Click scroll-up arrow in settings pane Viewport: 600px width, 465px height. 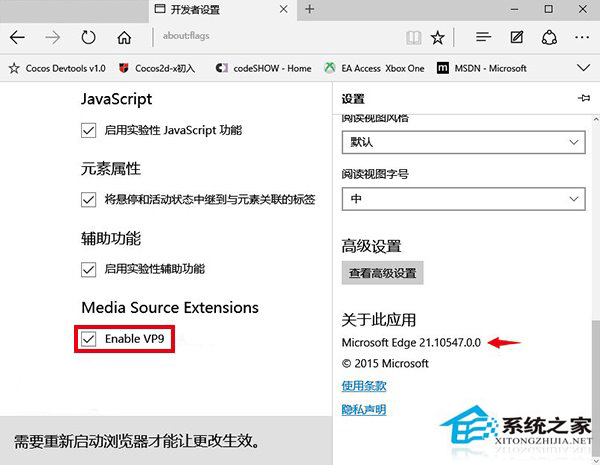pos(596,119)
